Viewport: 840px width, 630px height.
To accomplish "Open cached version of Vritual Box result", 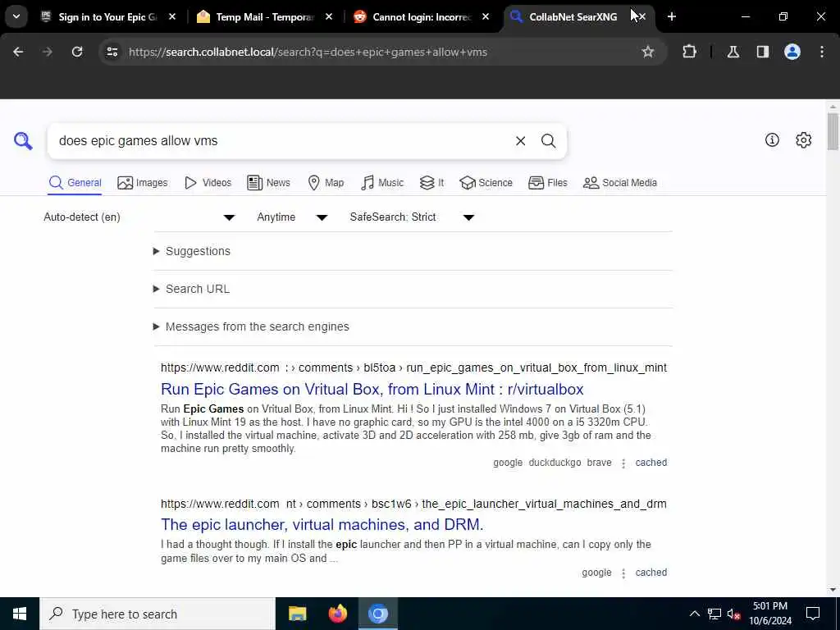I will [x=651, y=463].
